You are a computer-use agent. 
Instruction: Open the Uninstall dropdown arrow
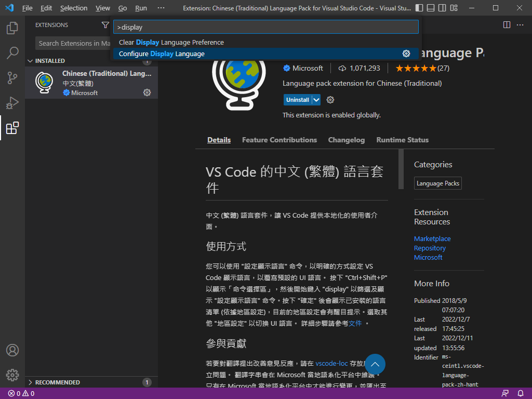[x=316, y=100]
